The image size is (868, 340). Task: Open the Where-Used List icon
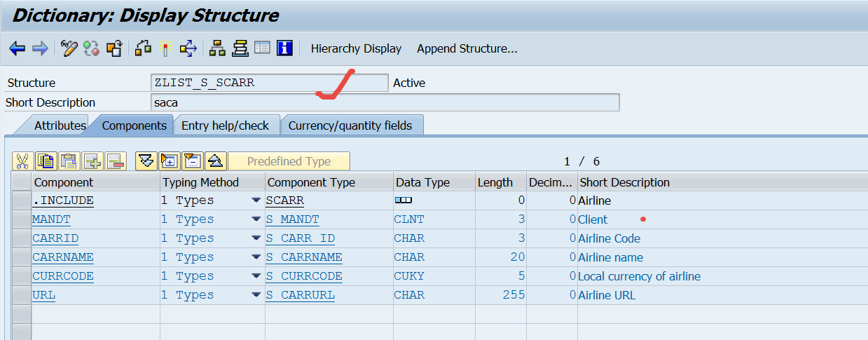click(188, 48)
